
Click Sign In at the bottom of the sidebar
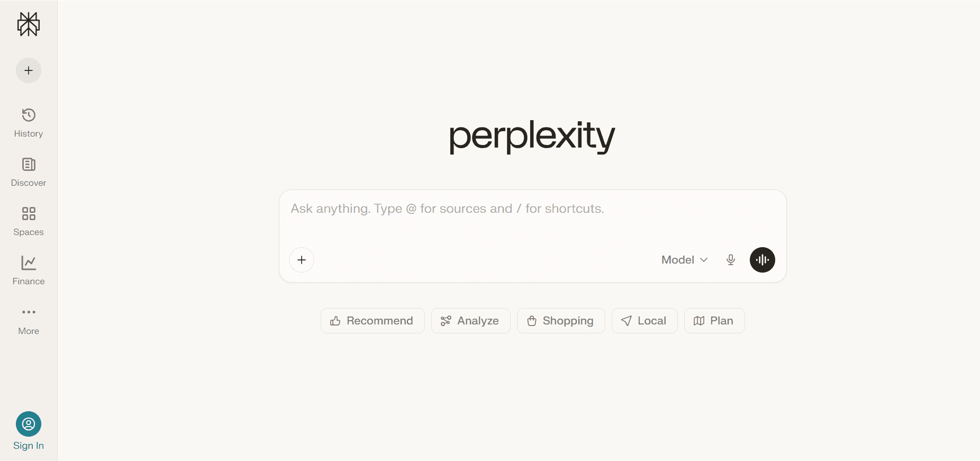[x=28, y=445]
